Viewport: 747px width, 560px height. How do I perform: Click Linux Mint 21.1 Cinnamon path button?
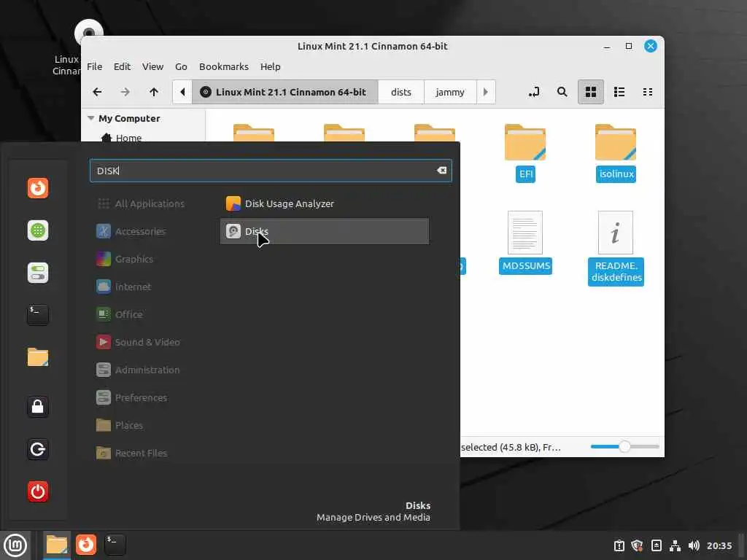click(285, 92)
